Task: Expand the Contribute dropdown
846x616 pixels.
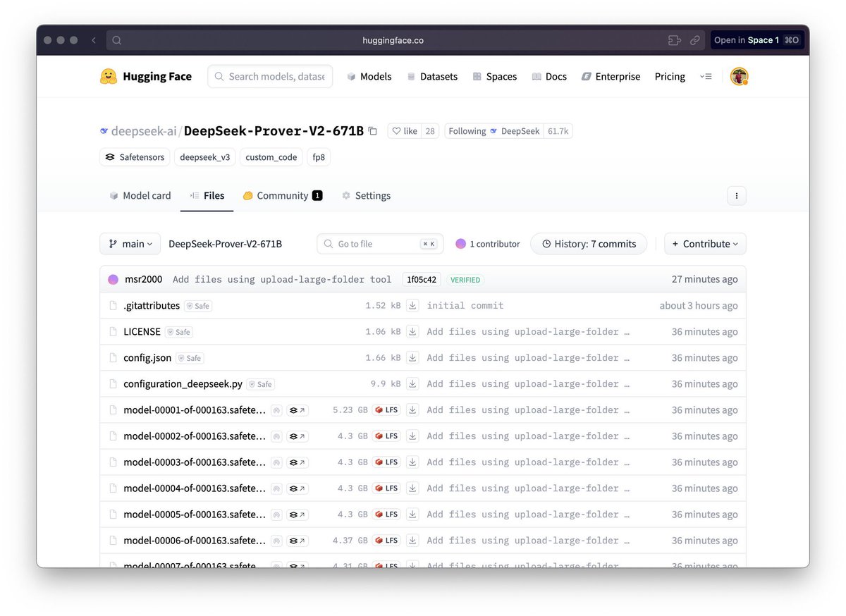Action: [704, 243]
